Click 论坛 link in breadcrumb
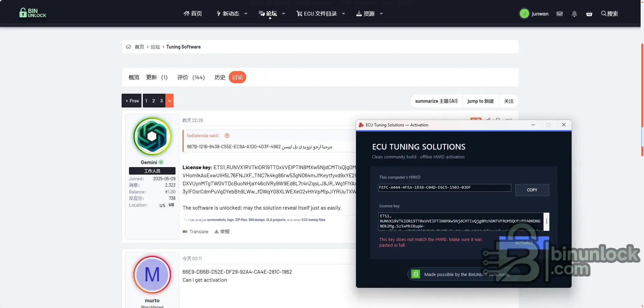 tap(155, 47)
